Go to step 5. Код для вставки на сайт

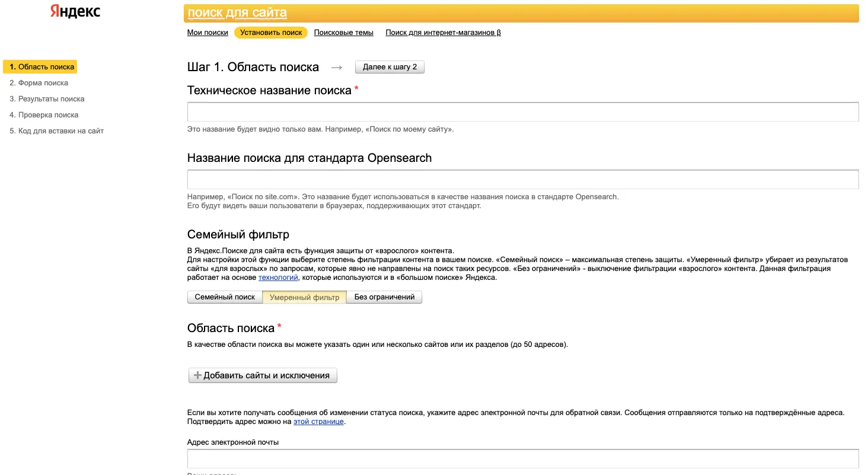(56, 131)
